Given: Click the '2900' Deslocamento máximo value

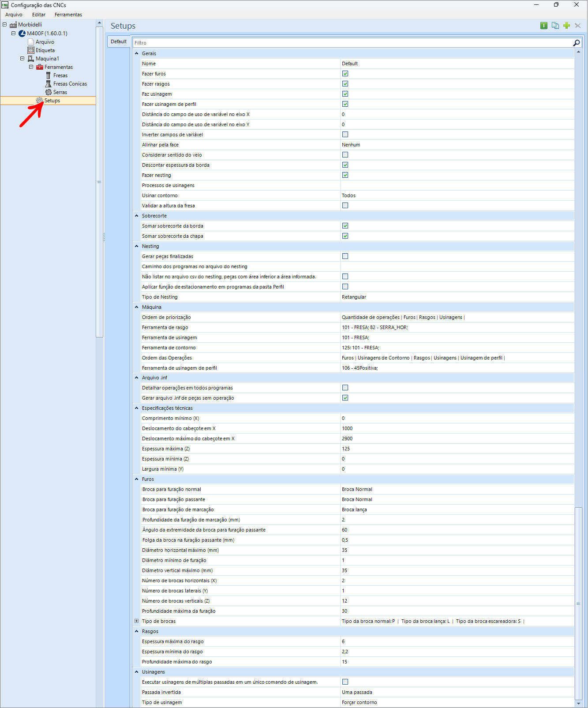Looking at the screenshot, I should tap(347, 438).
